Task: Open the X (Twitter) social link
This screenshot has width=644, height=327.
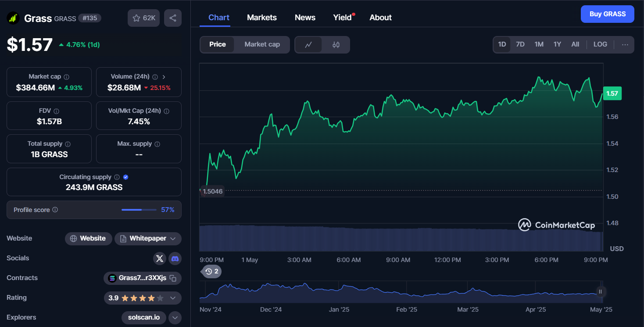Action: click(x=160, y=258)
